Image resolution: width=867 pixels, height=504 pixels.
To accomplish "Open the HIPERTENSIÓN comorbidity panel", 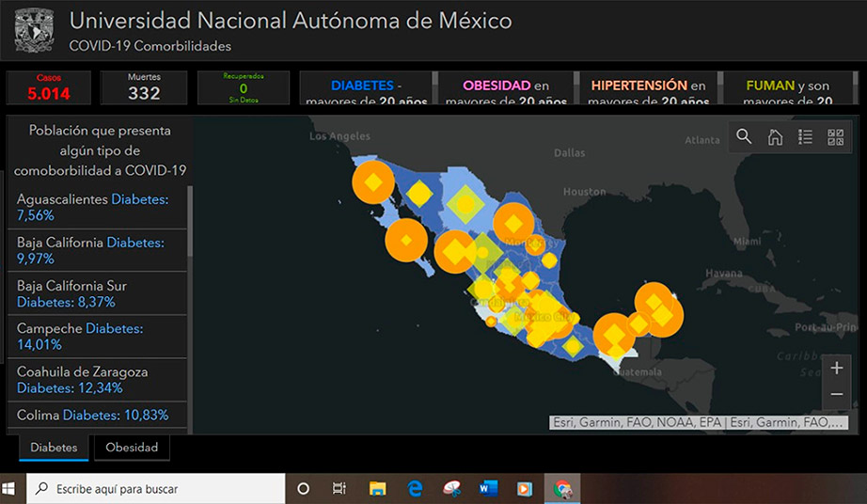I will 648,87.
